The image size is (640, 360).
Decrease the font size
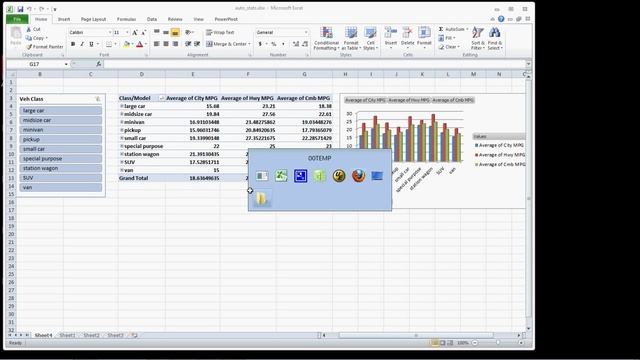click(x=143, y=32)
